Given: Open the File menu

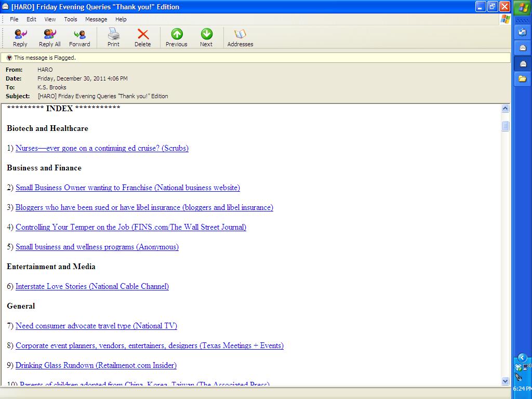Looking at the screenshot, I should [x=14, y=19].
